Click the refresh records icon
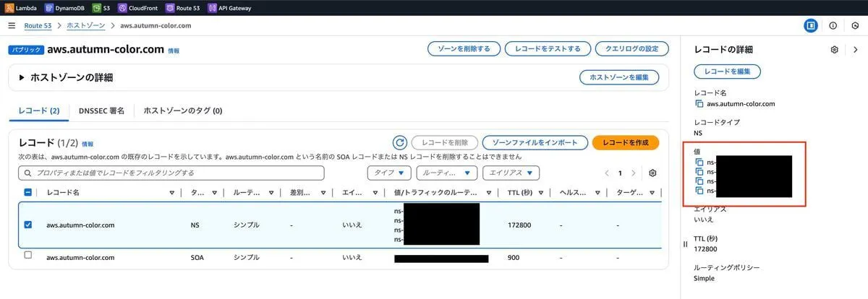Screen dimensions: 868x299 (x=399, y=142)
